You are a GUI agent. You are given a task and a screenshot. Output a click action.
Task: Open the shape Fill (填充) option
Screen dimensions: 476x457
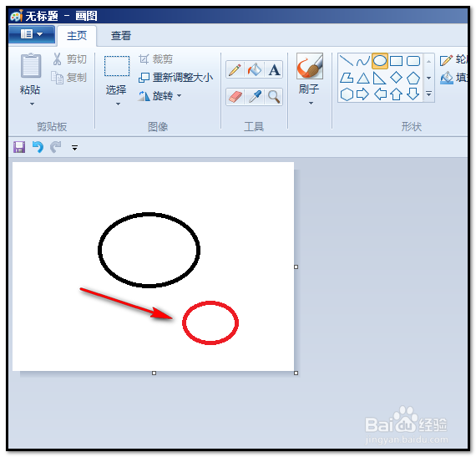point(453,78)
